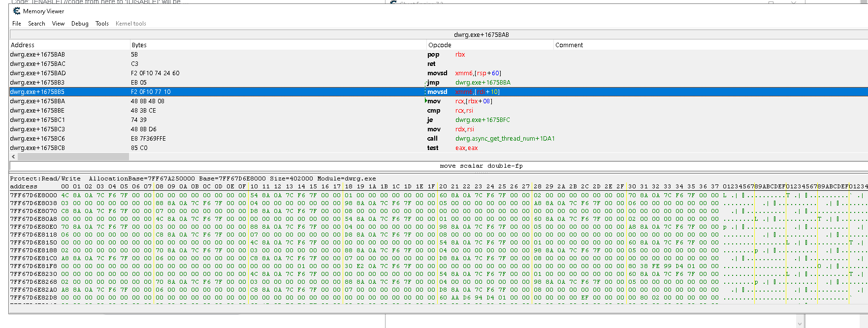This screenshot has width=868, height=328.
Task: Click hex dump address 7FF67D6E80E0
Action: (33, 227)
